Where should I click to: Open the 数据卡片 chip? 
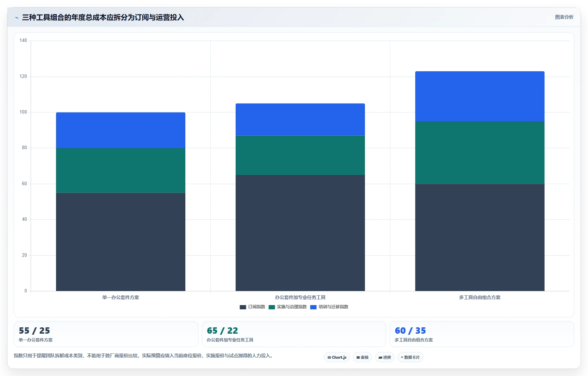[x=410, y=357]
